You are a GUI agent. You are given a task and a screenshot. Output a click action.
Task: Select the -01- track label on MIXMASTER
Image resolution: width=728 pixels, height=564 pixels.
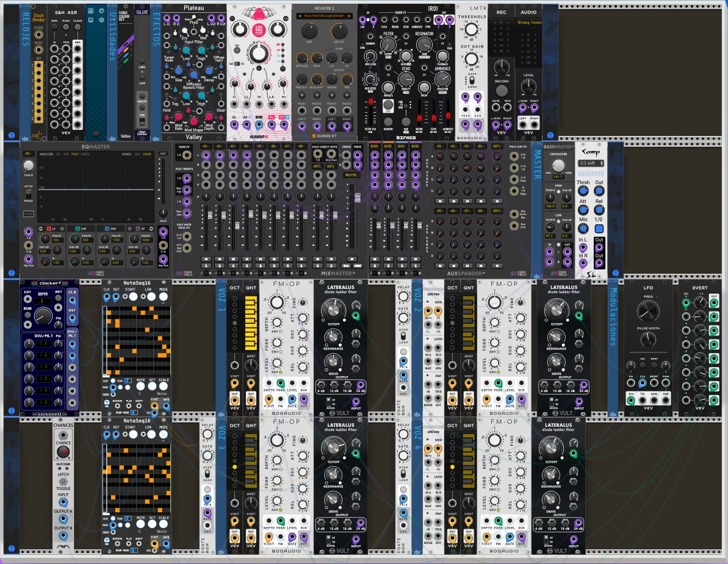click(206, 146)
